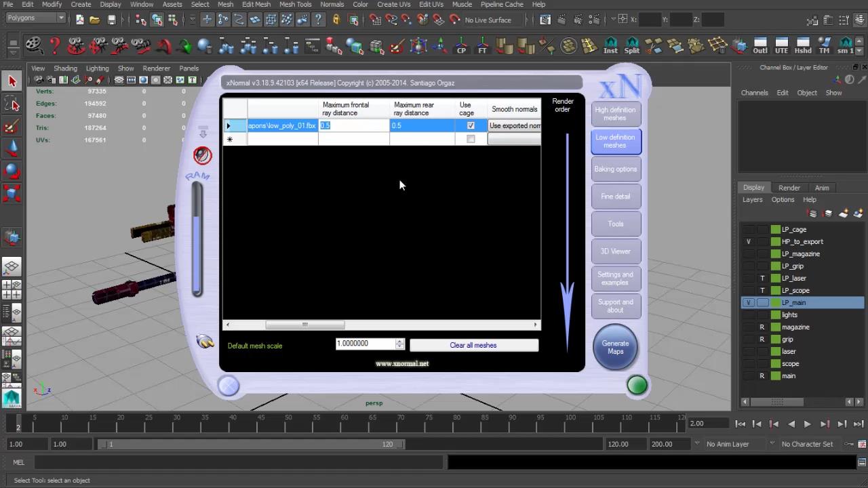Viewport: 868px width, 488px height.
Task: Click the new scene icon in Maya
Action: (x=80, y=20)
